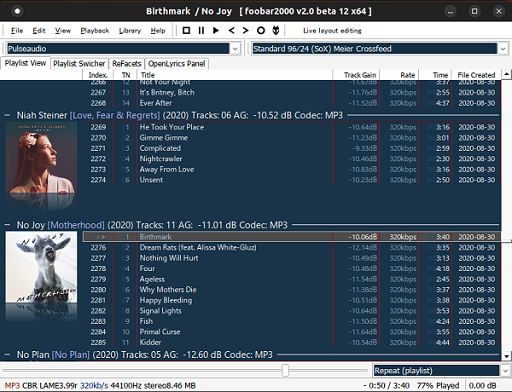Click the Niah Steiner album cover
512x392 pixels.
[41, 158]
